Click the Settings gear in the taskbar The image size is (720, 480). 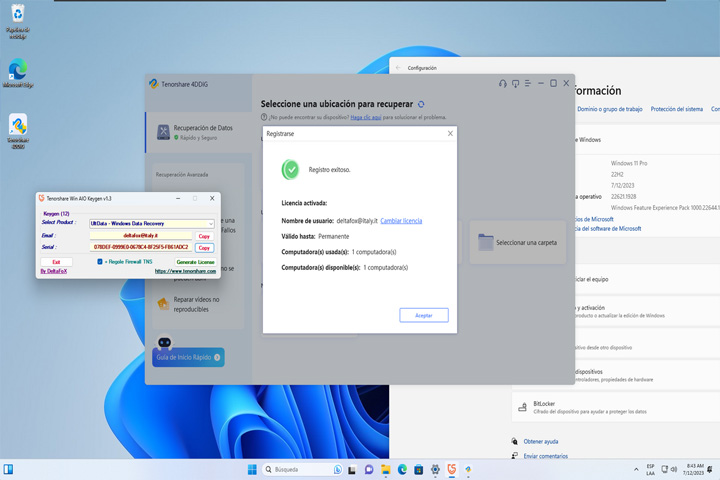point(435,469)
